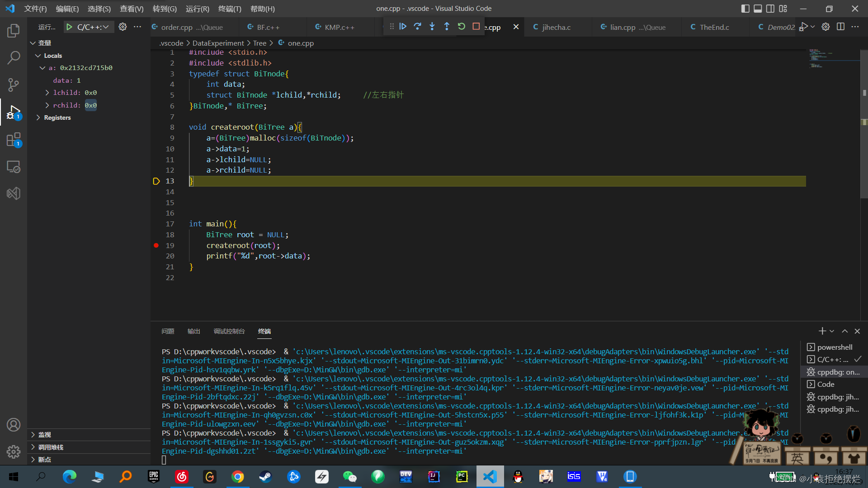Open Source Control view
This screenshot has height=488, width=868.
[14, 84]
